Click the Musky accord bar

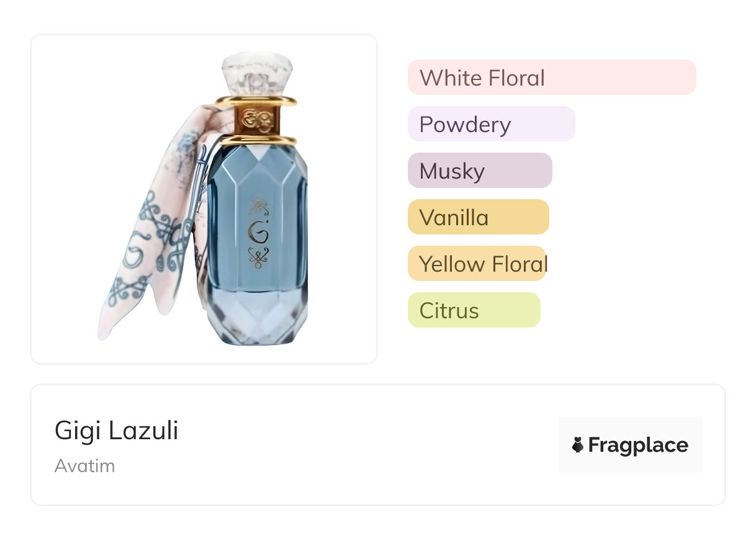[479, 171]
